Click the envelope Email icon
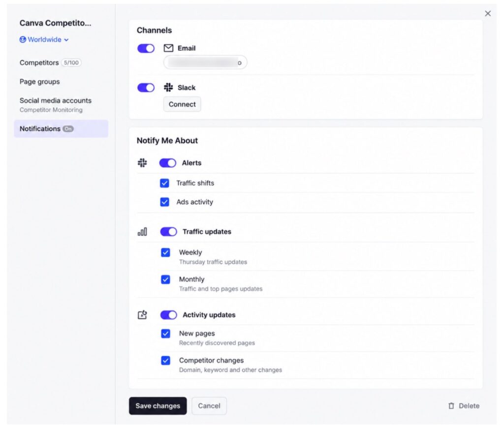 coord(168,48)
